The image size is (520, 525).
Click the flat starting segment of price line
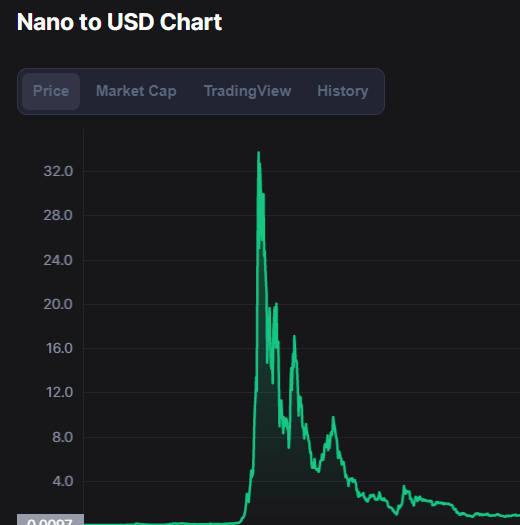161,523
